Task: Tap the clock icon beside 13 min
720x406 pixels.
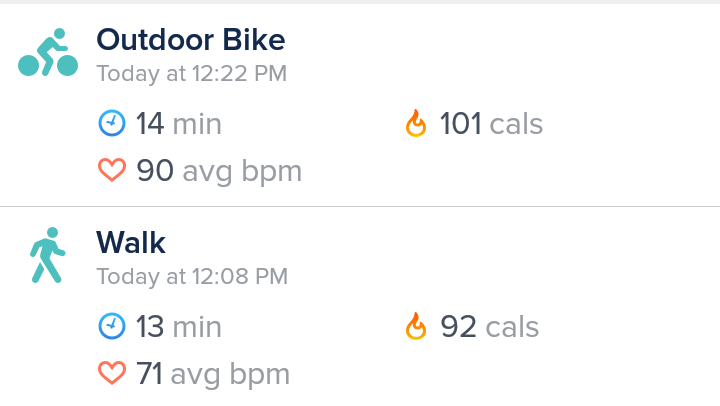Action: click(x=112, y=326)
